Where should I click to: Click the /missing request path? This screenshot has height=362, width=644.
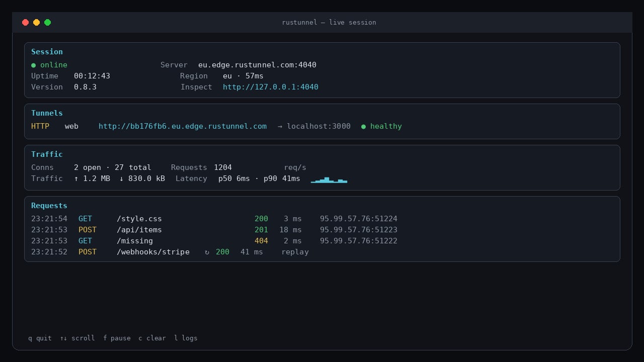pyautogui.click(x=135, y=241)
